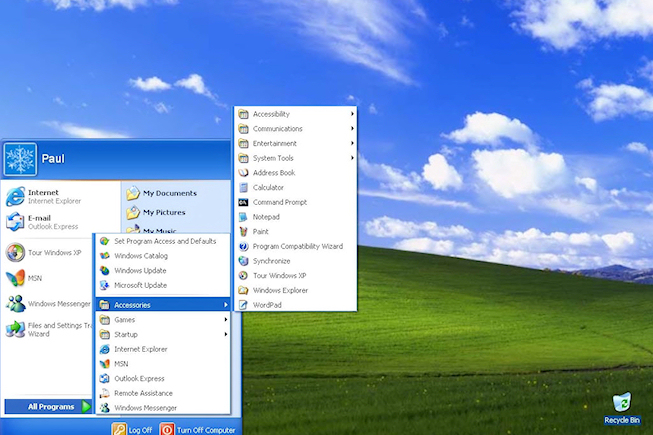
Task: Click Tour Windows XP in Start left pane
Action: click(x=48, y=253)
